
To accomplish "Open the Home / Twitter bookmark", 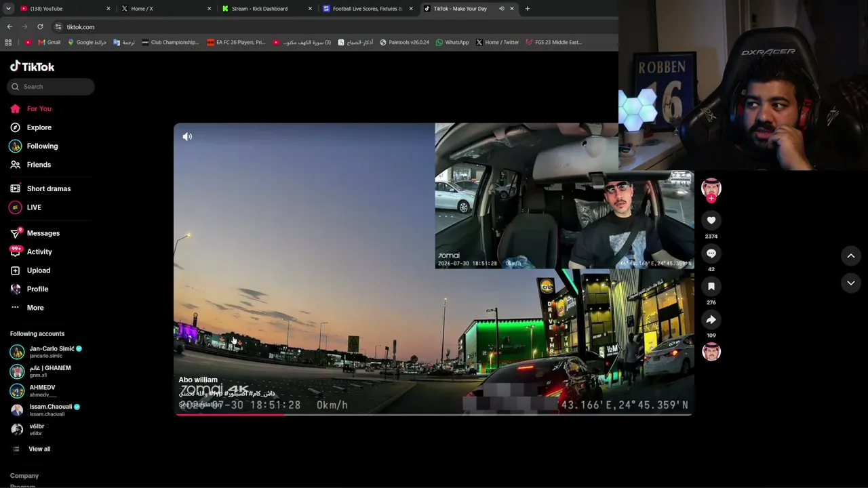I will click(497, 42).
